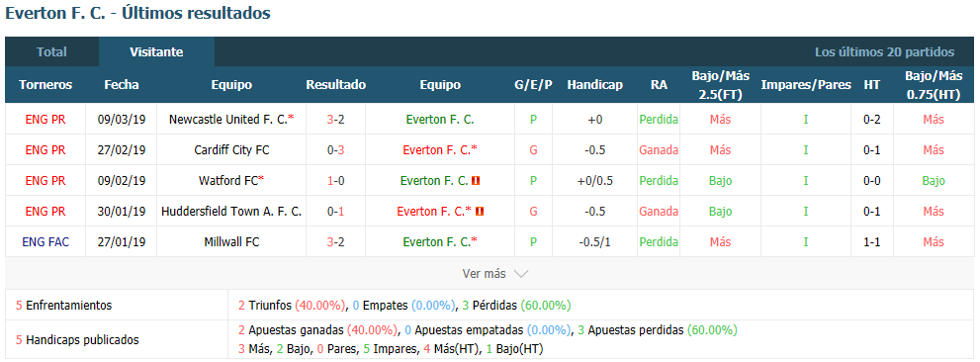Switch to the Total tab

point(51,51)
